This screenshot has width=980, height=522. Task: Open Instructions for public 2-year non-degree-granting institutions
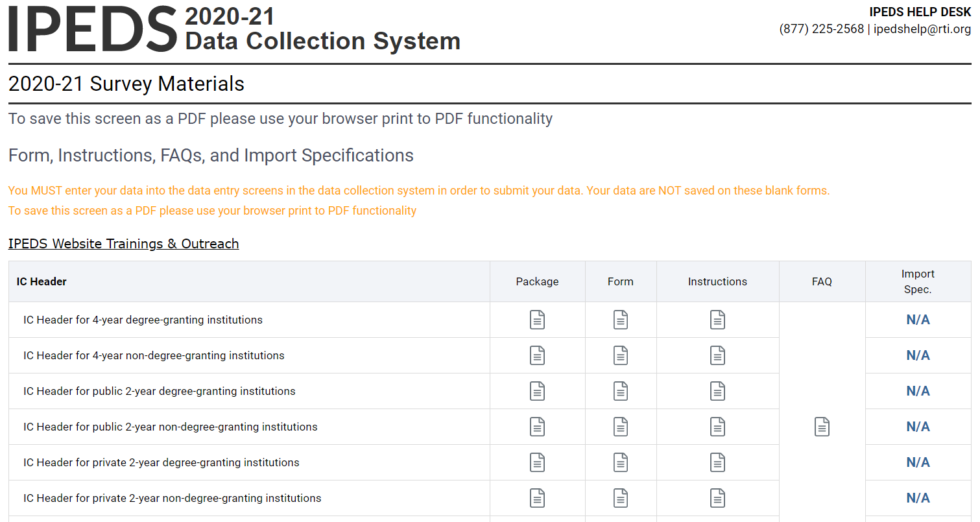717,427
